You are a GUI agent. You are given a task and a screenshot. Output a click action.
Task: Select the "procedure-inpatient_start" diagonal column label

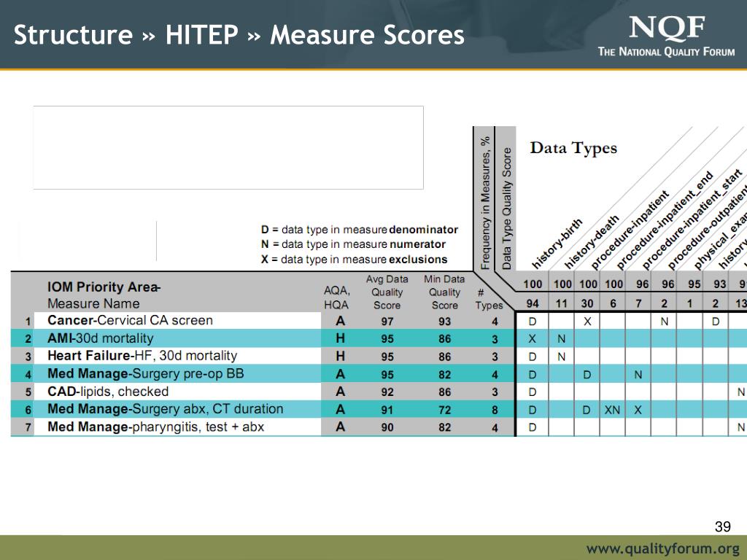coord(692,219)
